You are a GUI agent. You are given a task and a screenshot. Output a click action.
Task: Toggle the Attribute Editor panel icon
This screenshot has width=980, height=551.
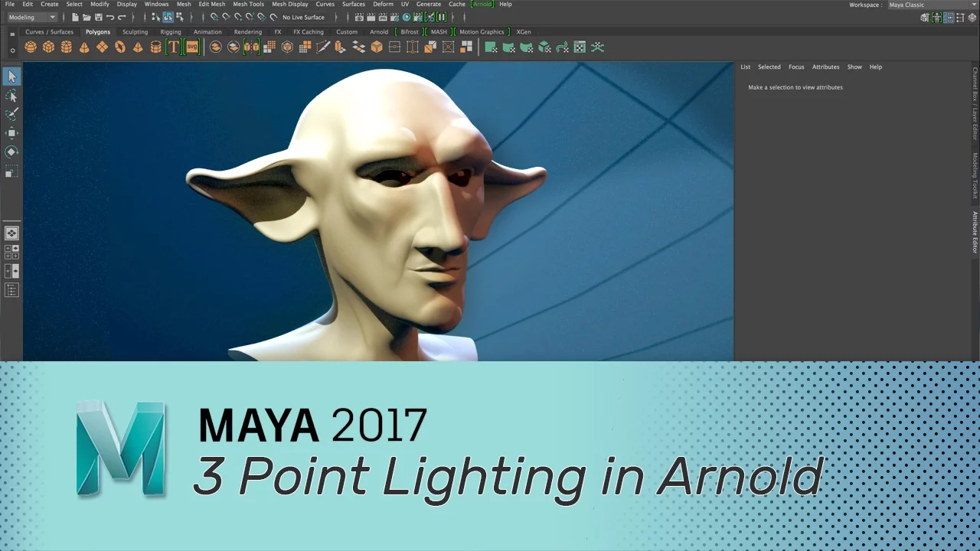[949, 18]
